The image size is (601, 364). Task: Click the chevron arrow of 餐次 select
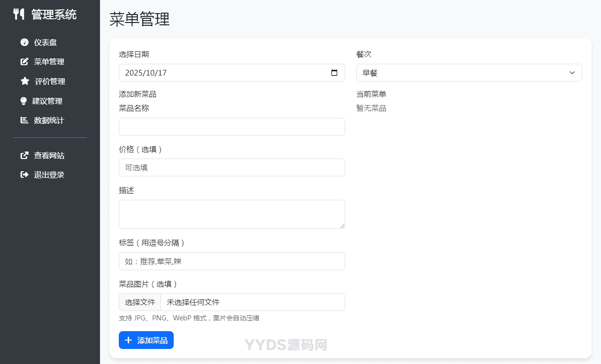point(572,73)
